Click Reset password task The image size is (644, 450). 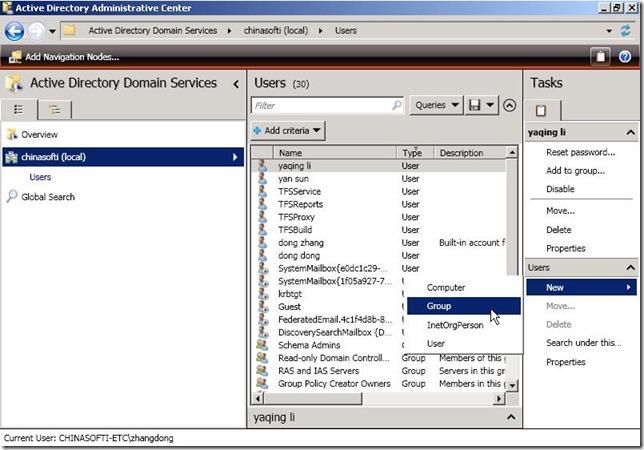coord(580,152)
